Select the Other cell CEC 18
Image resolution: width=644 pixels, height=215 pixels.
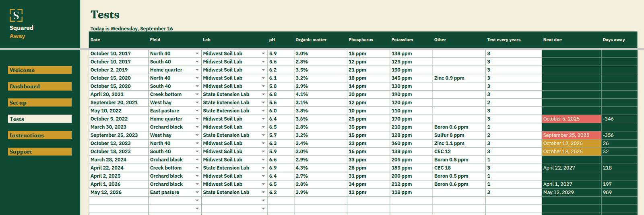459,168
